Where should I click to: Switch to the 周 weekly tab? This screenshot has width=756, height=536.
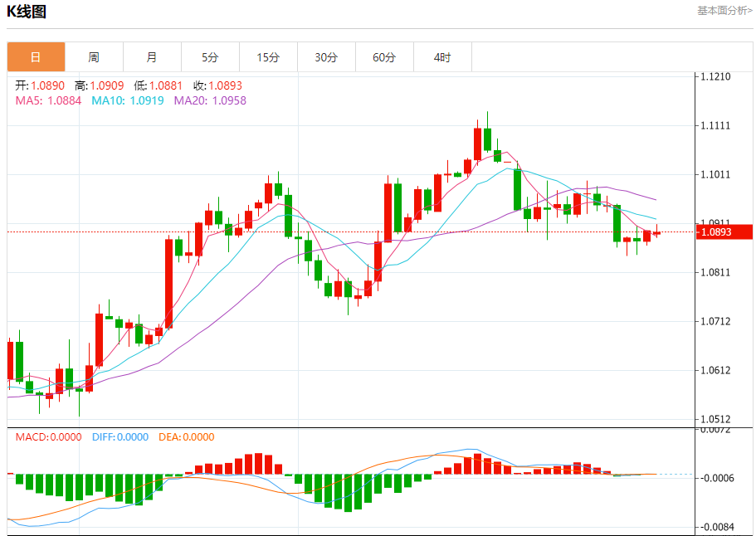94,57
